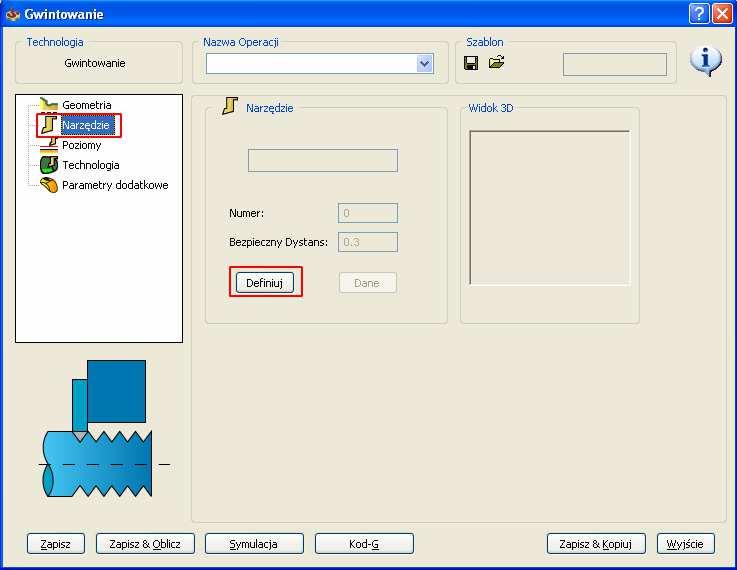Close the Gwintowanie dialog window
The width and height of the screenshot is (737, 570).
722,14
